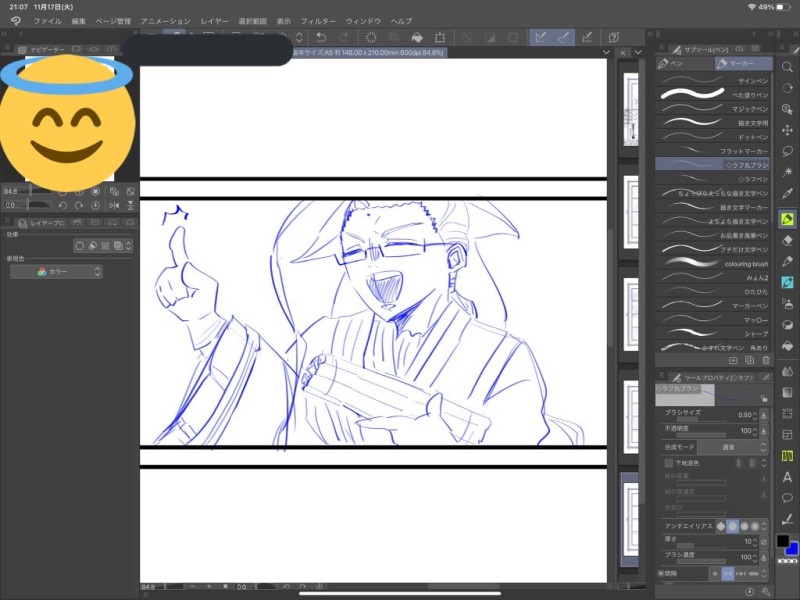Open the アンチエイリアス options arrow
The image size is (800, 600).
point(764,526)
